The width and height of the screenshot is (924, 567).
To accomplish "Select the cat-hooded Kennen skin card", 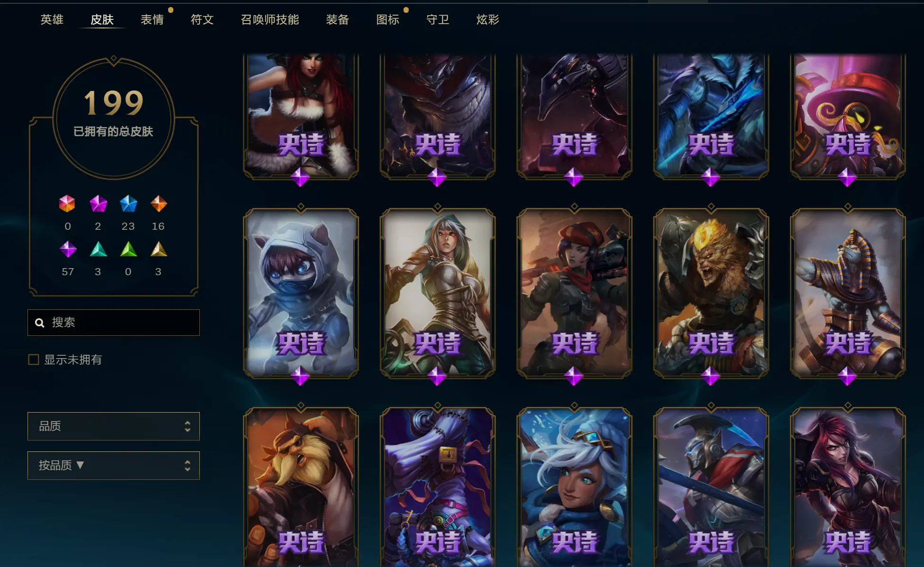I will 301,294.
